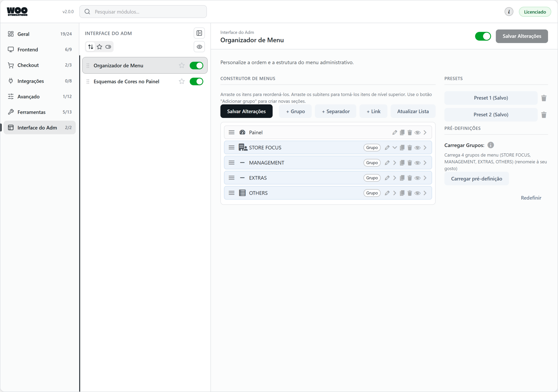Hide the STORE FOCUS group via eye
The width and height of the screenshot is (558, 392).
click(x=417, y=148)
